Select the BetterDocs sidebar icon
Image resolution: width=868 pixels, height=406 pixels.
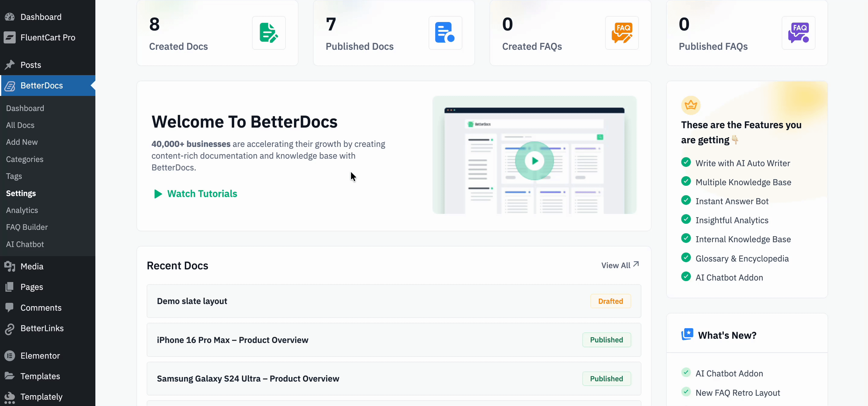pos(10,86)
